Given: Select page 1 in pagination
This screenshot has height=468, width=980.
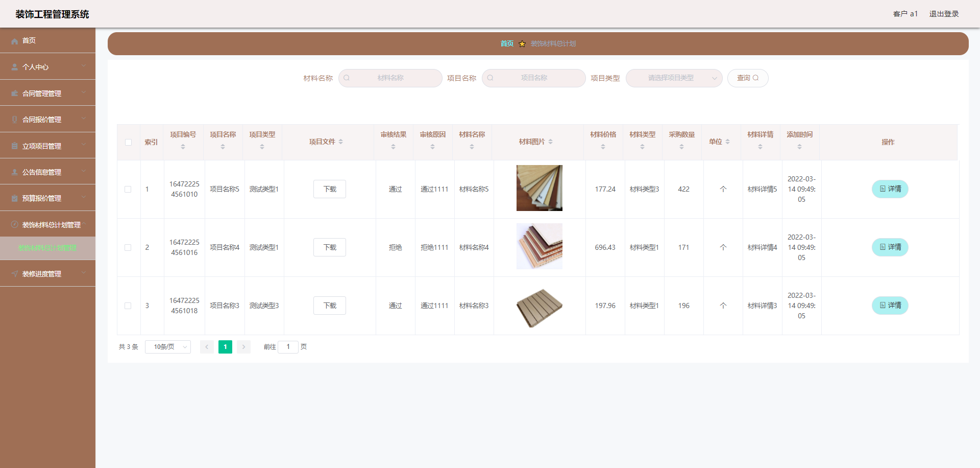Looking at the screenshot, I should [225, 347].
